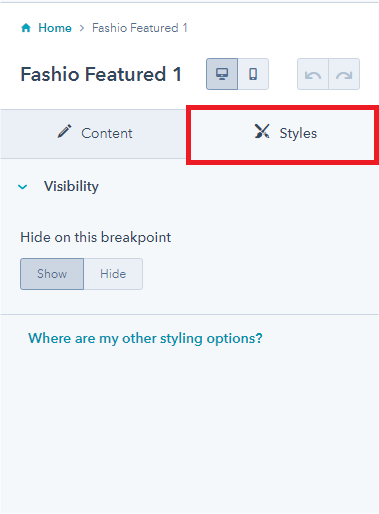
Task: Go to Home breadcrumb link
Action: (55, 28)
